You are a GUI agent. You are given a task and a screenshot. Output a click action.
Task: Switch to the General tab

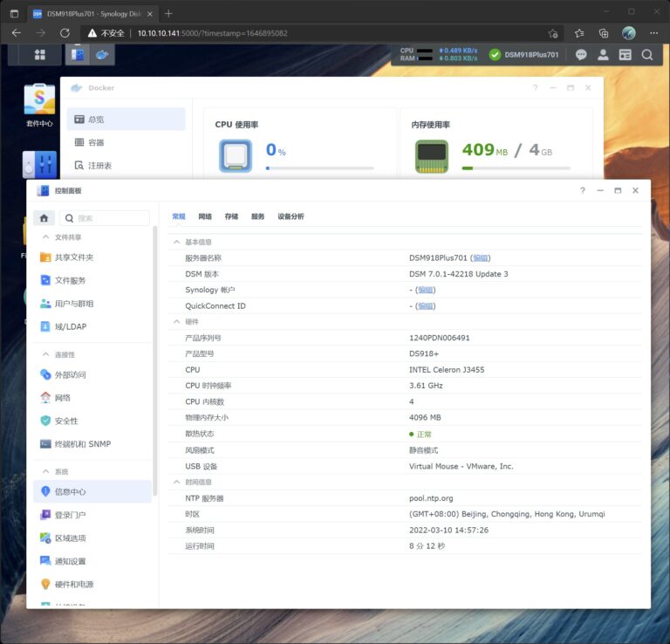click(x=179, y=216)
